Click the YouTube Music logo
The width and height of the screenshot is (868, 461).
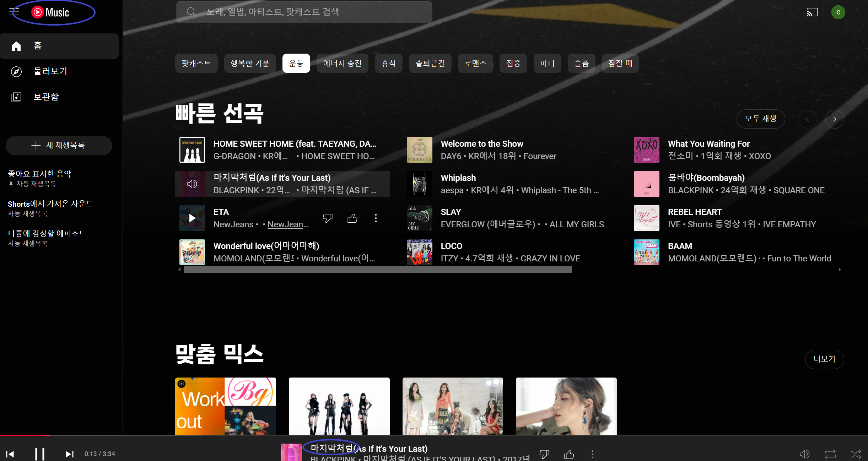point(50,12)
